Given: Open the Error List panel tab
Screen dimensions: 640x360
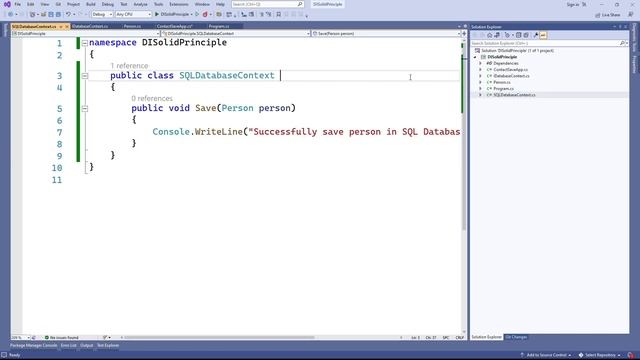Looking at the screenshot, I should 69,346.
